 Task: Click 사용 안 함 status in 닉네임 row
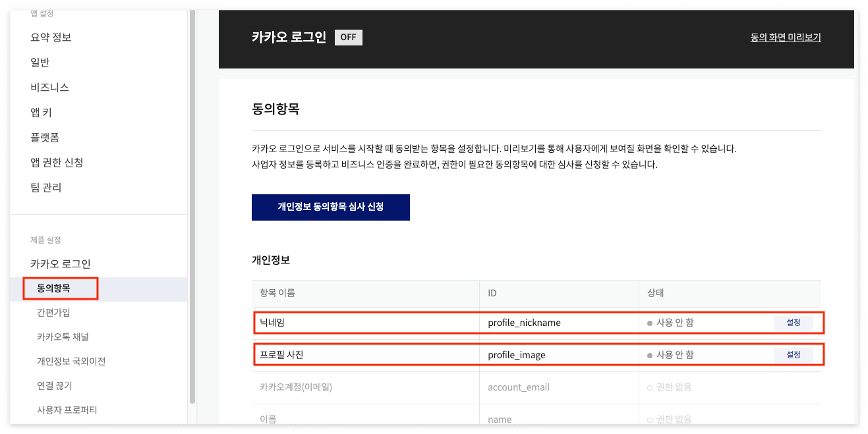(670, 323)
